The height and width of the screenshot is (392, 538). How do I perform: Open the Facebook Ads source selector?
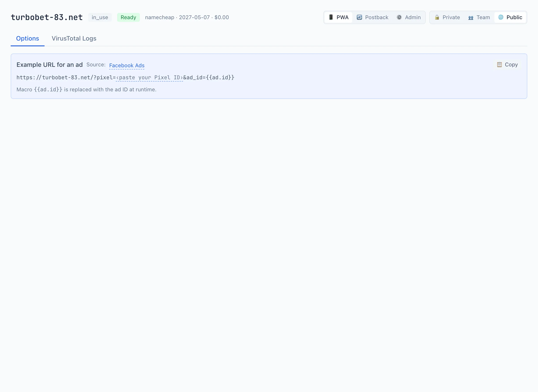(127, 65)
